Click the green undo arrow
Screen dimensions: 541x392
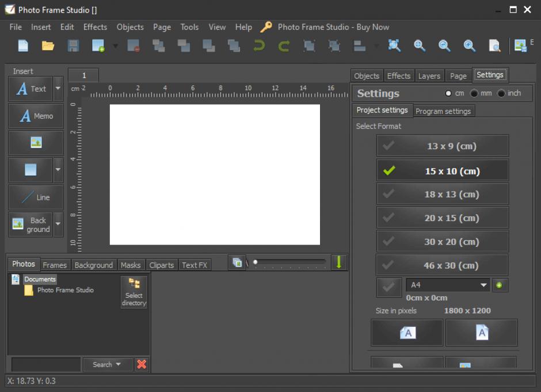click(259, 45)
